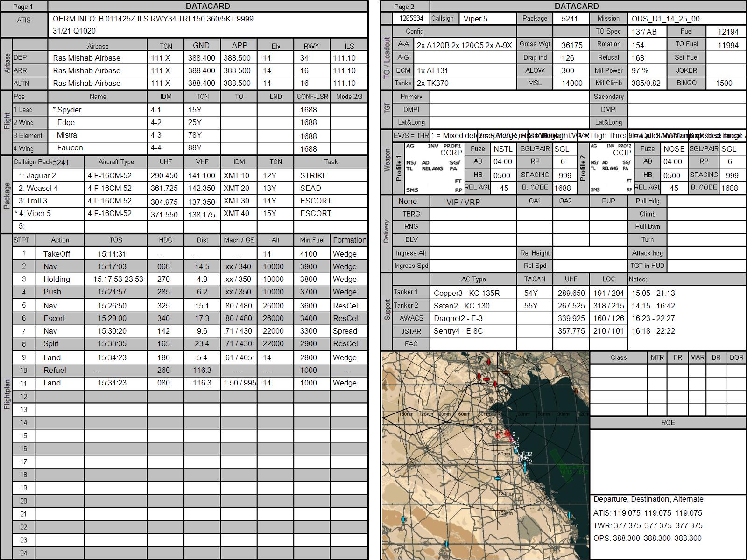
Task: Click the BINGO fuel value 1500
Action: [725, 83]
